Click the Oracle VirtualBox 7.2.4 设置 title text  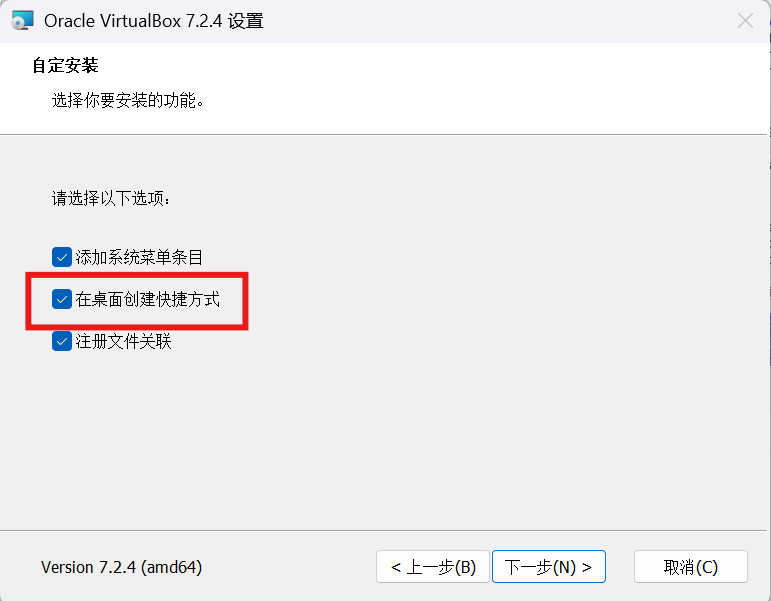tap(154, 21)
